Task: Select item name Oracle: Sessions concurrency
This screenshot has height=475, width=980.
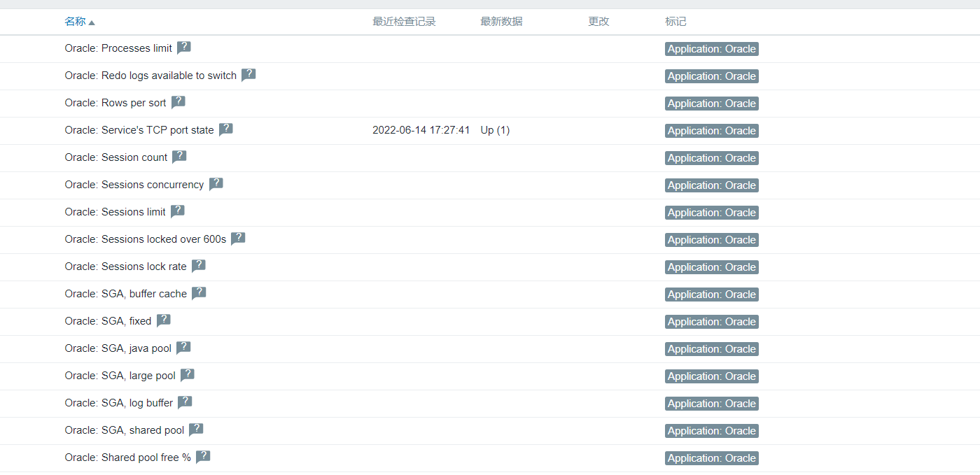Action: click(x=134, y=185)
